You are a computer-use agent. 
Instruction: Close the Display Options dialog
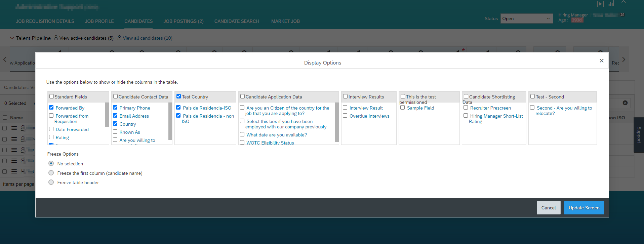click(x=601, y=61)
